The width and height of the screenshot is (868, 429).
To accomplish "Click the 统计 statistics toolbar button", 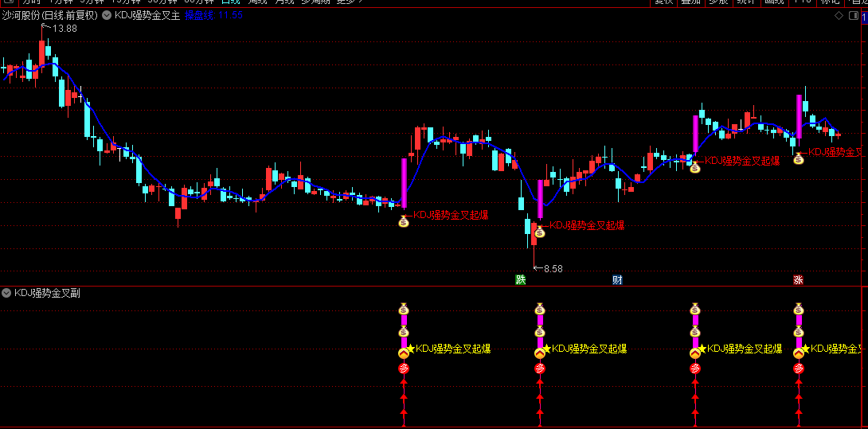I will tap(746, 2).
